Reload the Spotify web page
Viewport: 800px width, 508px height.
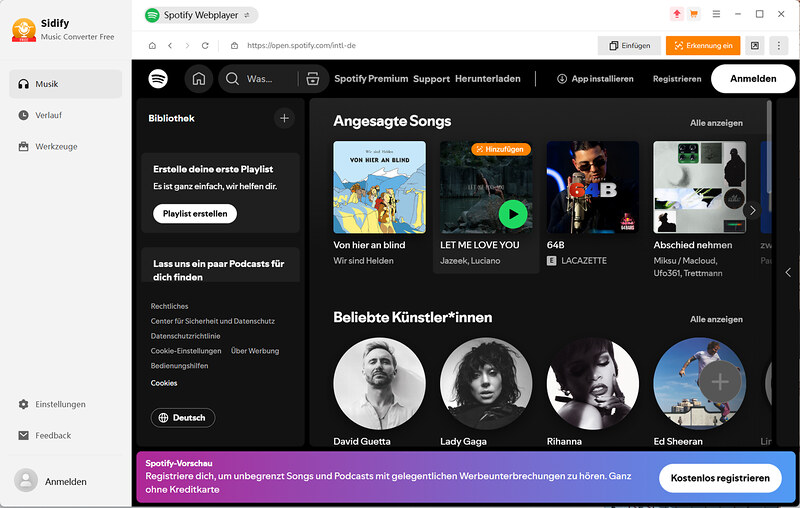point(205,45)
